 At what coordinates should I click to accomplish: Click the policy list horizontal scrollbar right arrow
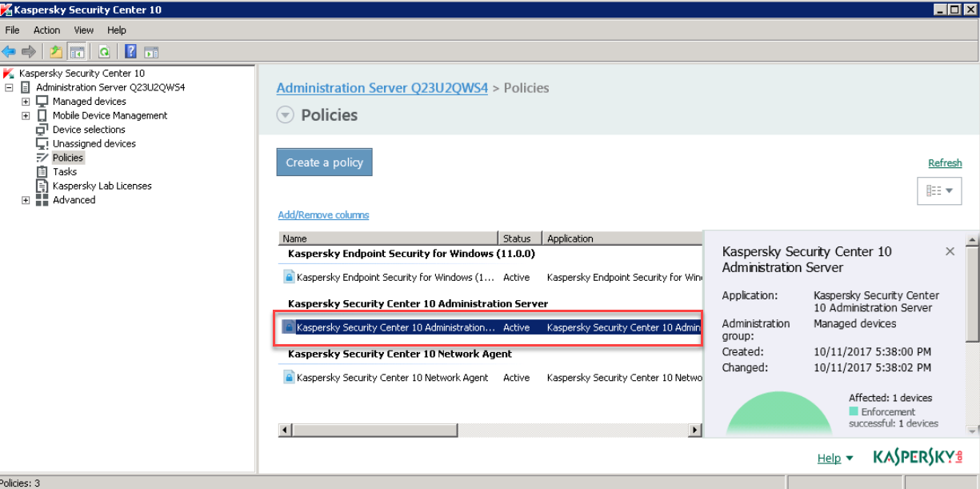pos(695,431)
